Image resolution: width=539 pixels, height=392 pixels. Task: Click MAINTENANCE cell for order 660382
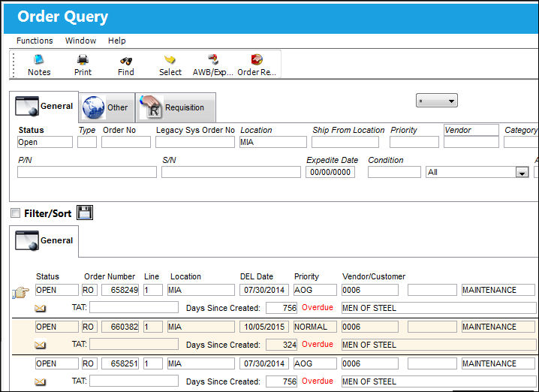(x=498, y=327)
